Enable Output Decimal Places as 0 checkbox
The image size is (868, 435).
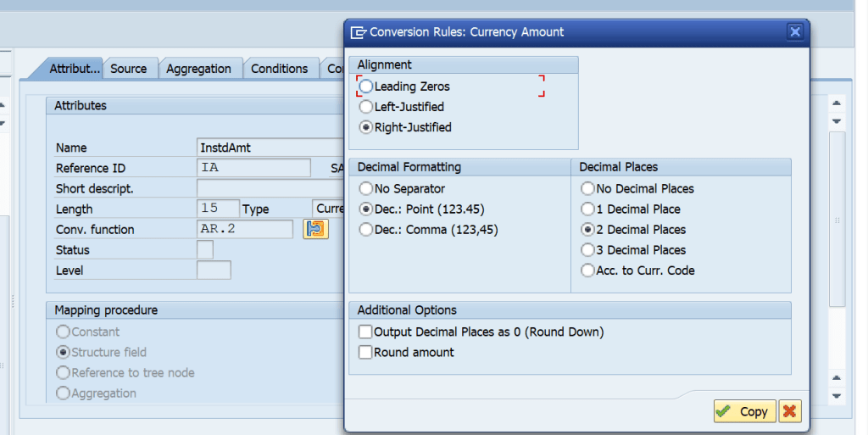[365, 332]
